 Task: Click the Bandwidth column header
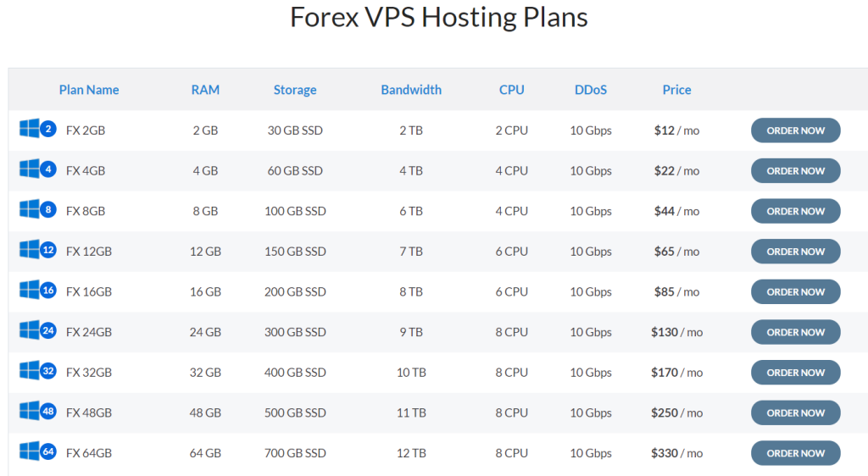coord(411,90)
